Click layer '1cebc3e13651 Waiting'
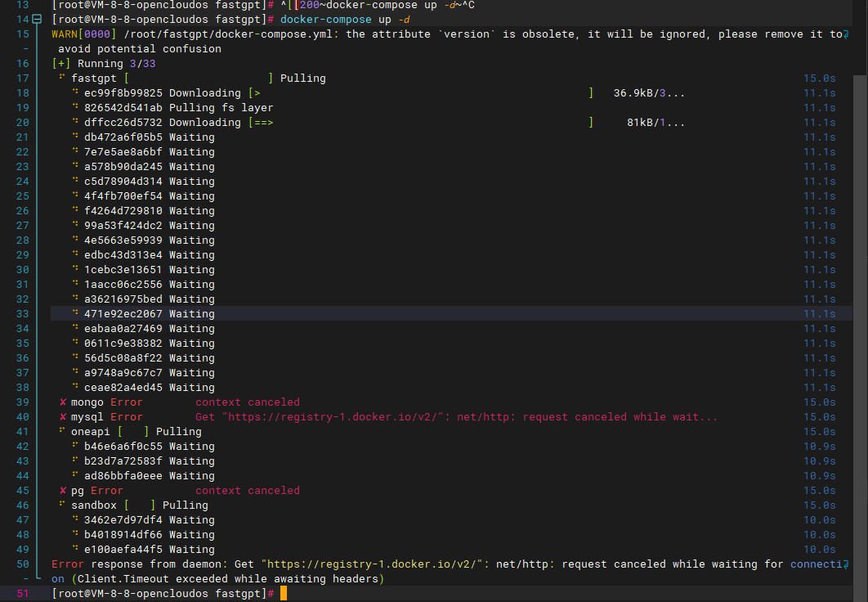The height and width of the screenshot is (602, 868). (x=149, y=269)
